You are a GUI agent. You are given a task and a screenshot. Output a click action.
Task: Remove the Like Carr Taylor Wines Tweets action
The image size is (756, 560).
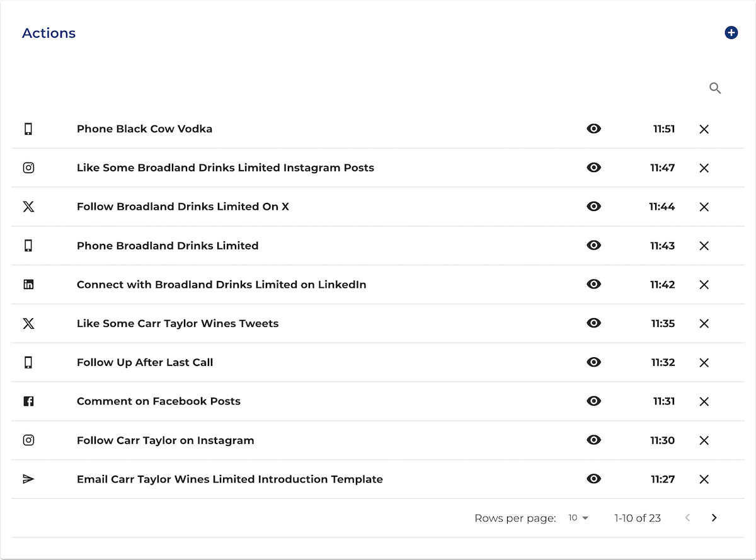704,324
